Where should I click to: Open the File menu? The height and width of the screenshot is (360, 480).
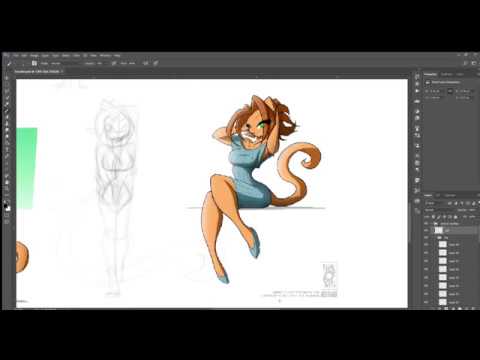16,55
